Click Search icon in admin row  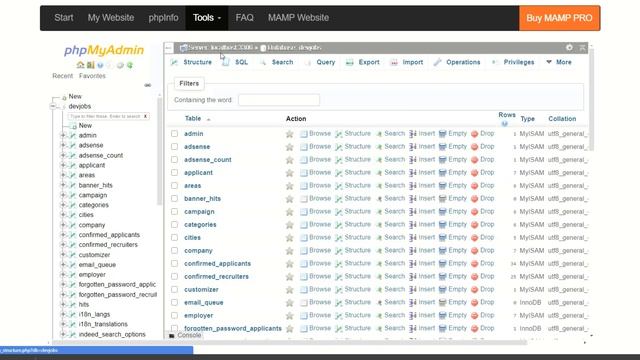(379, 134)
